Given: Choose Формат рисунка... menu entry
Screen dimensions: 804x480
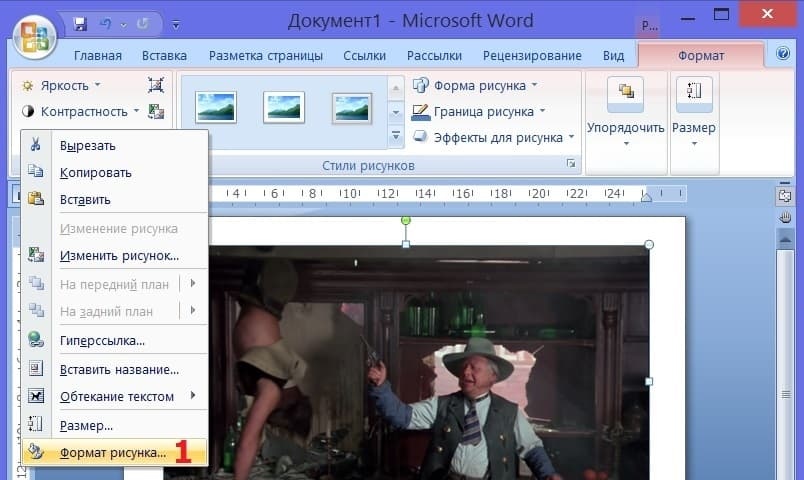Looking at the screenshot, I should point(115,452).
